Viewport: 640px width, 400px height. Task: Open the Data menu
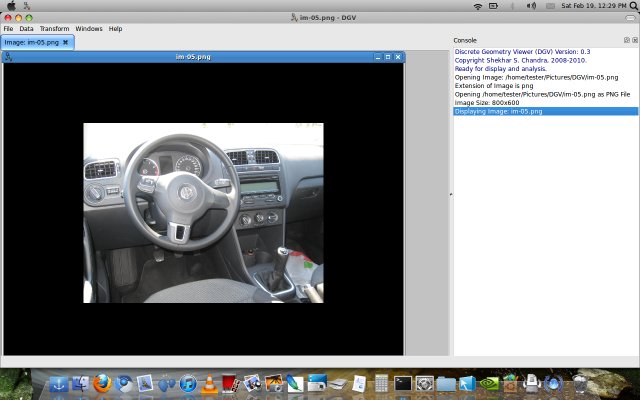[26, 29]
